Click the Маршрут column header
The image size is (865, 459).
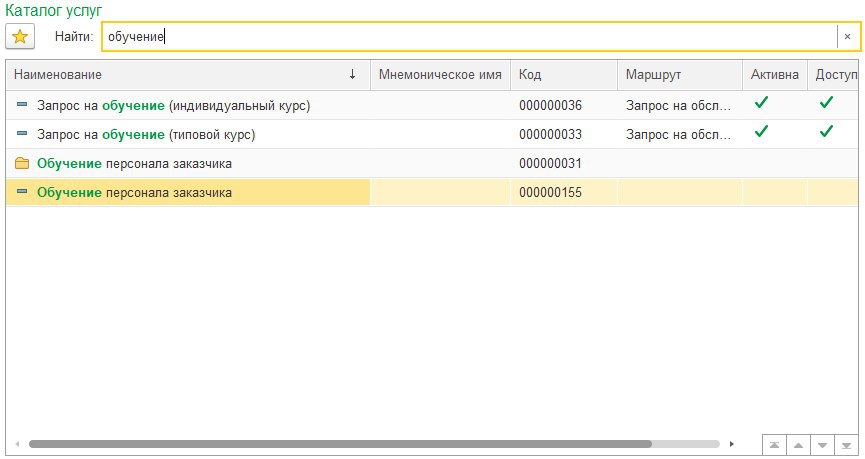(x=679, y=74)
